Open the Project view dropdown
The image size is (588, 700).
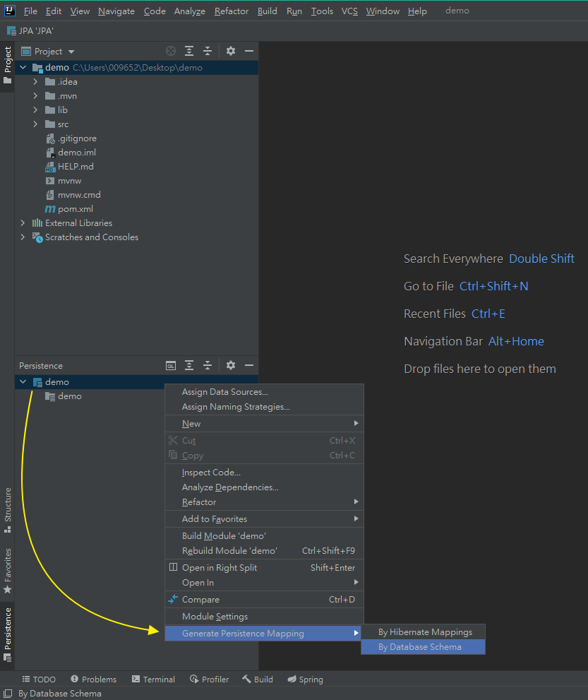tap(71, 52)
